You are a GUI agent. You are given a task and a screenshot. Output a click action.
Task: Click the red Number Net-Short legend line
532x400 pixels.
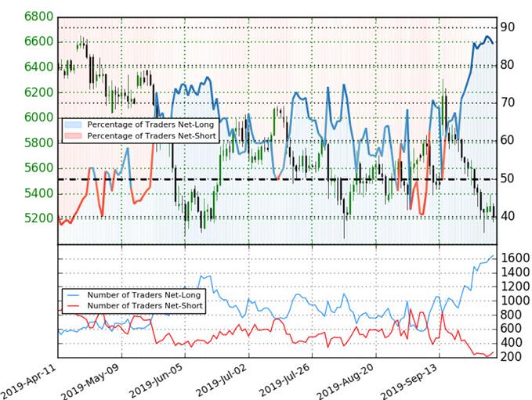tap(74, 306)
